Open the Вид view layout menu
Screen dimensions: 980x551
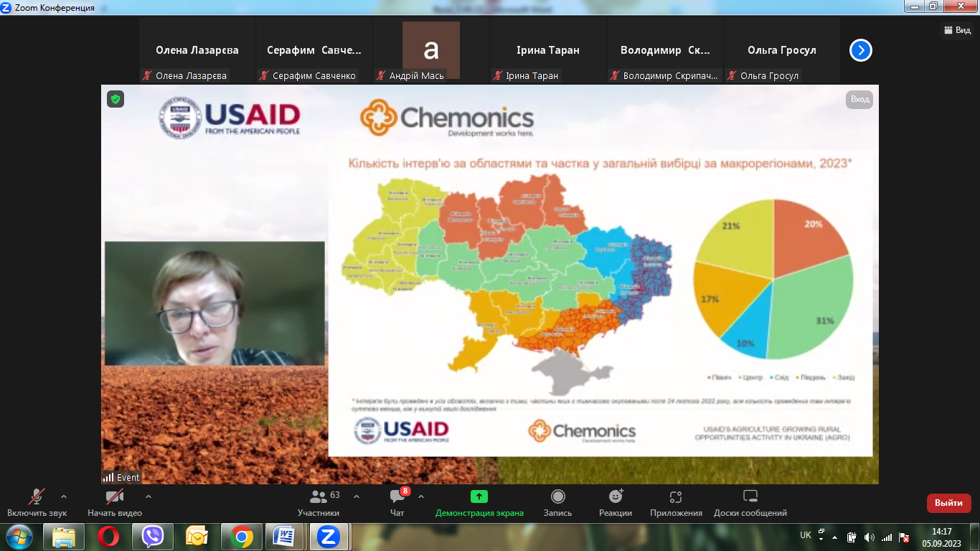coord(958,30)
